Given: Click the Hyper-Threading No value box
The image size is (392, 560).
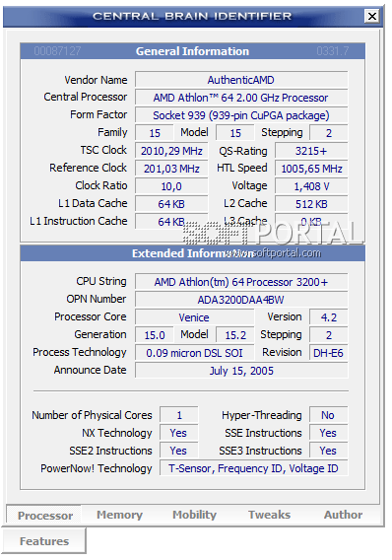Looking at the screenshot, I should pos(328,415).
